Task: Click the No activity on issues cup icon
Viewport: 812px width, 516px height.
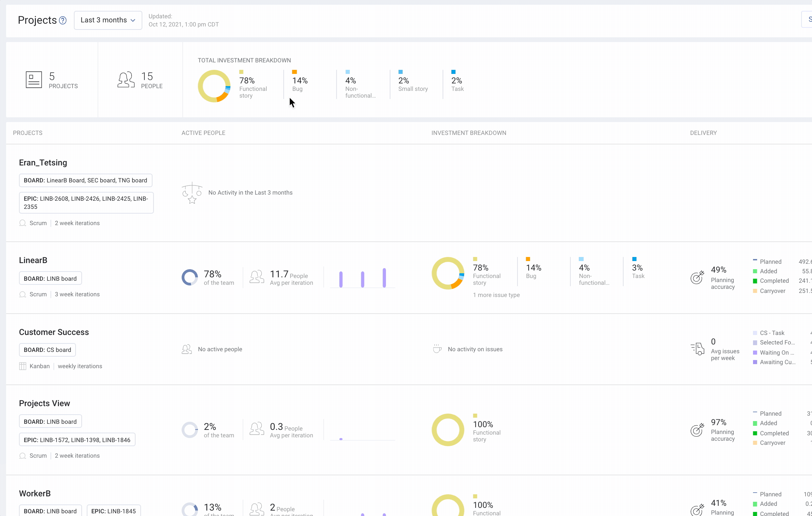Action: [x=437, y=349]
